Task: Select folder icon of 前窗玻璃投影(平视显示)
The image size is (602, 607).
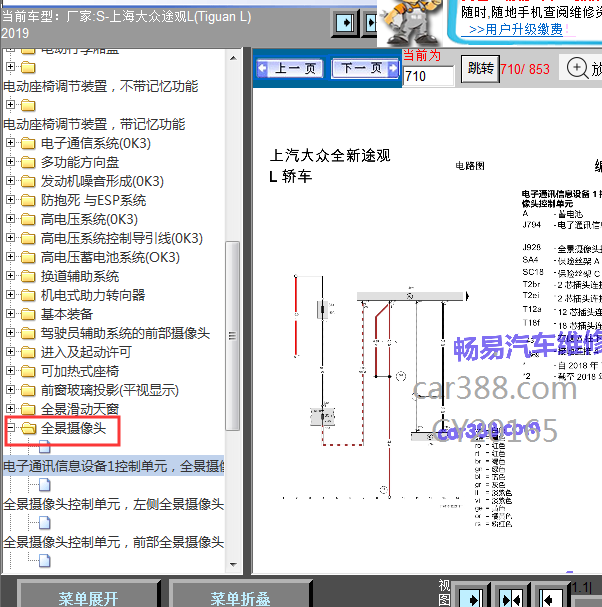Action: tap(28, 390)
